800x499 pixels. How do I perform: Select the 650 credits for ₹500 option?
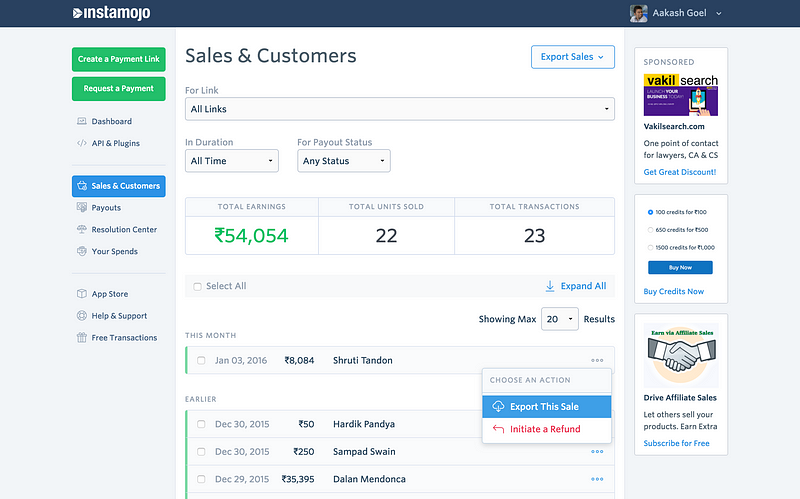[651, 230]
